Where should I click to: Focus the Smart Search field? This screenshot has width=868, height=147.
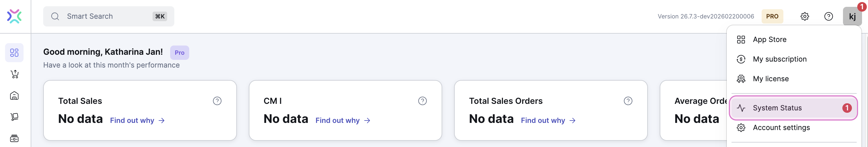click(108, 16)
